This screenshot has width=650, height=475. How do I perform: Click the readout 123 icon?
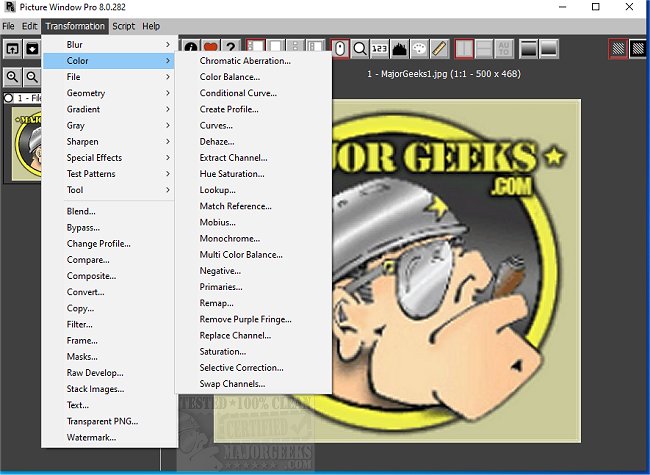[x=380, y=47]
